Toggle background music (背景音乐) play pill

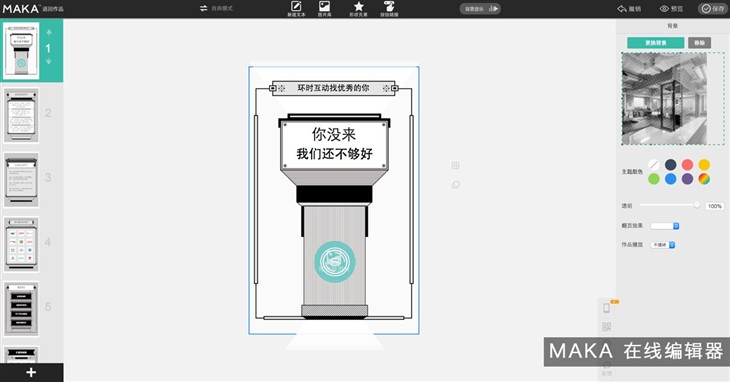point(480,8)
